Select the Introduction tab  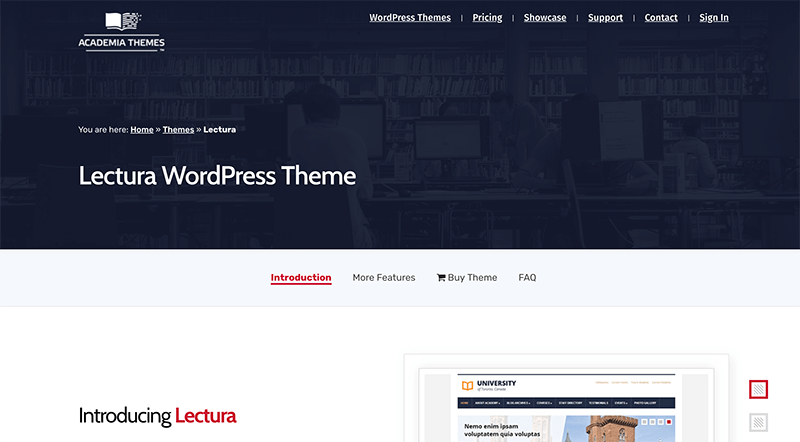point(301,278)
